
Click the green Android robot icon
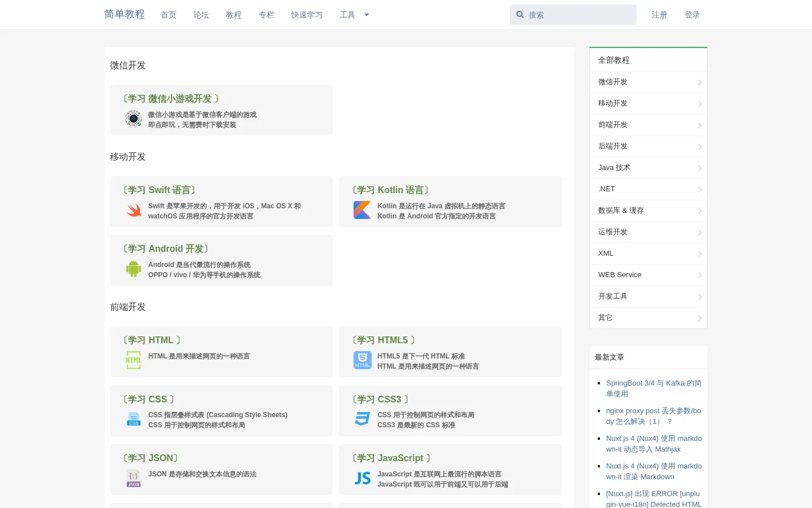click(x=134, y=269)
